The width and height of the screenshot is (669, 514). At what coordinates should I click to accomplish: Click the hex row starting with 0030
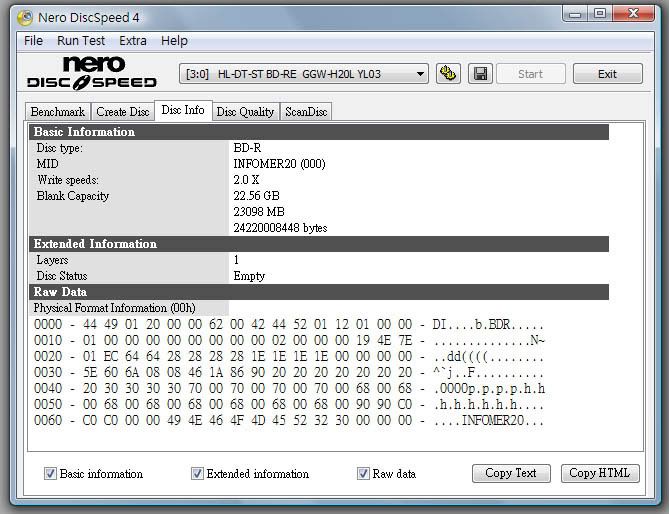coord(289,372)
